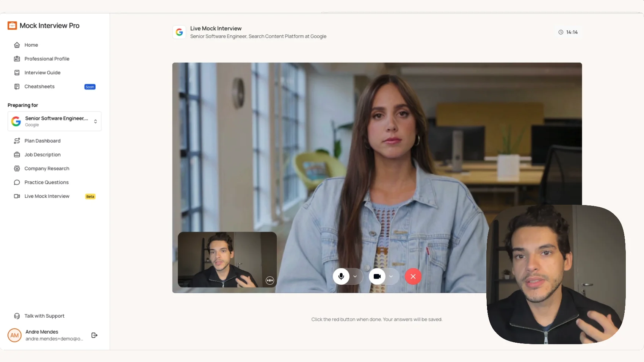Expand the microphone device dropdown
Screen dimensions: 644x362
[356, 276]
